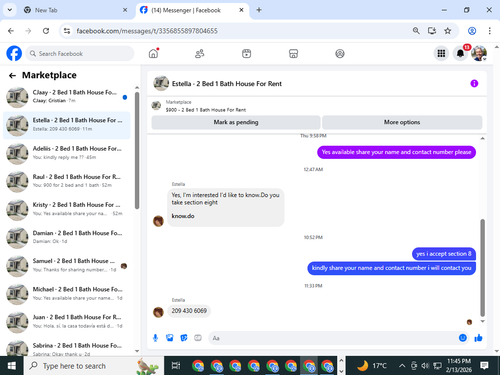Open Windows Task View

176,366
